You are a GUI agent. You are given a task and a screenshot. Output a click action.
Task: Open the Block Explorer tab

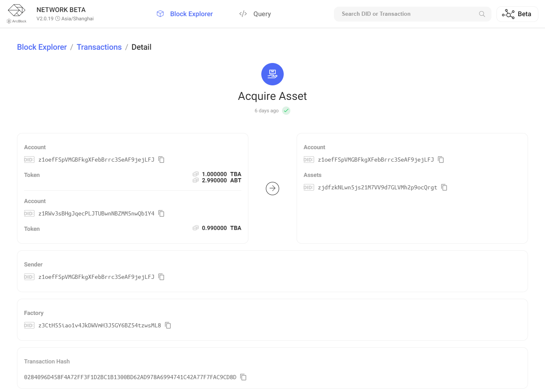click(x=185, y=14)
